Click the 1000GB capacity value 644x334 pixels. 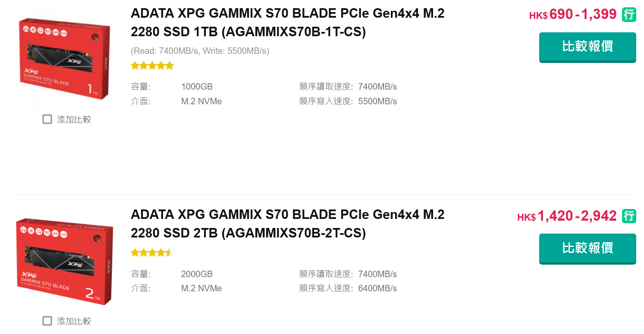point(197,87)
